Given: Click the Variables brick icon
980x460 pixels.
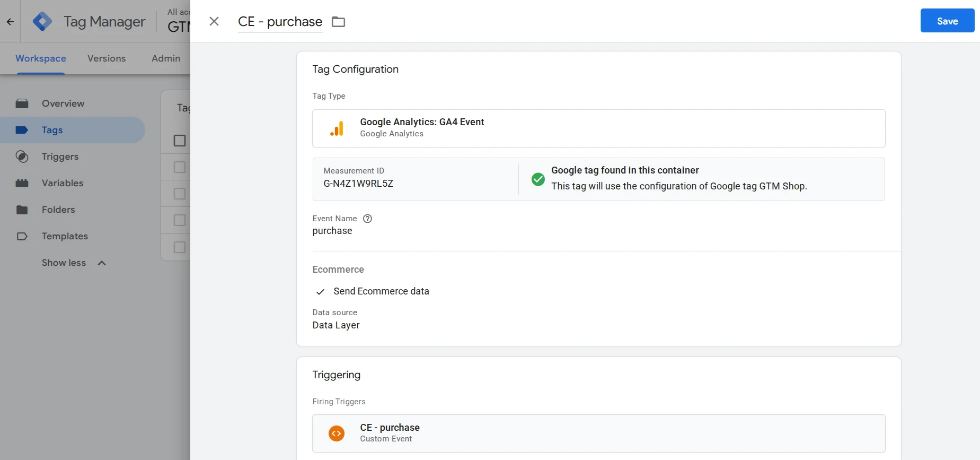Looking at the screenshot, I should tap(22, 183).
